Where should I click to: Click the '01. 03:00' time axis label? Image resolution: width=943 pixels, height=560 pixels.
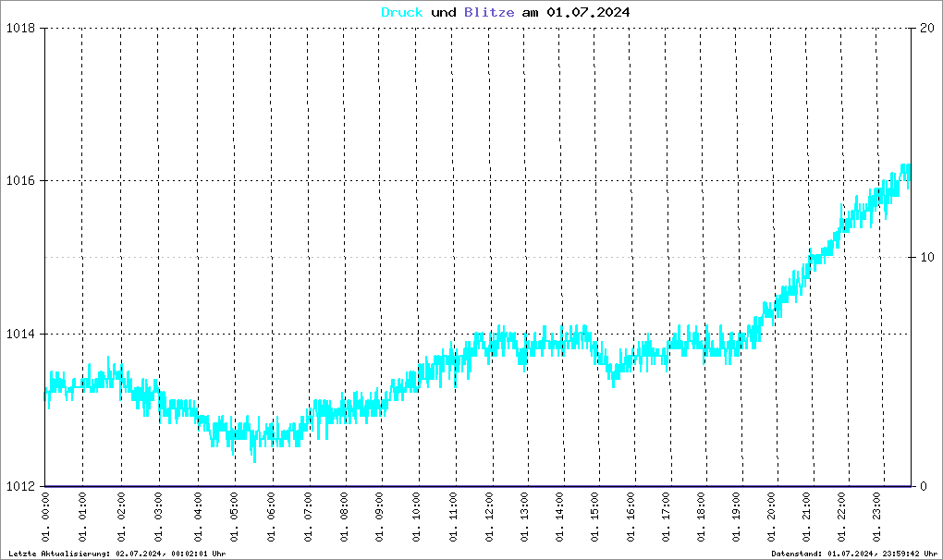pyautogui.click(x=159, y=517)
